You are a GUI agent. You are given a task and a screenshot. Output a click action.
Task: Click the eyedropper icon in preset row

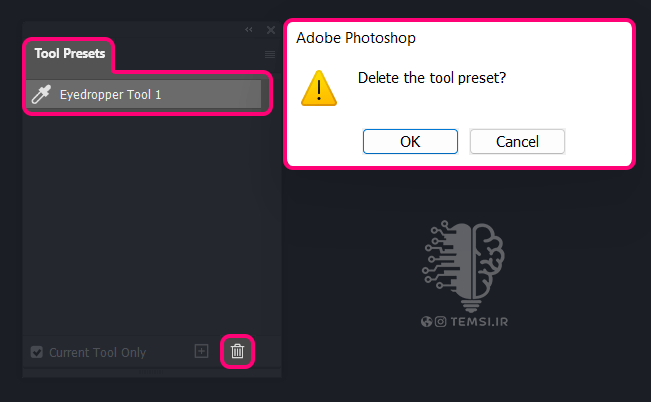[x=42, y=94]
